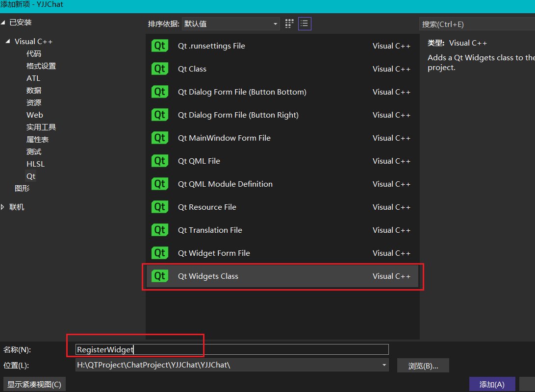
Task: Select the HLSL category
Action: pyautogui.click(x=35, y=164)
